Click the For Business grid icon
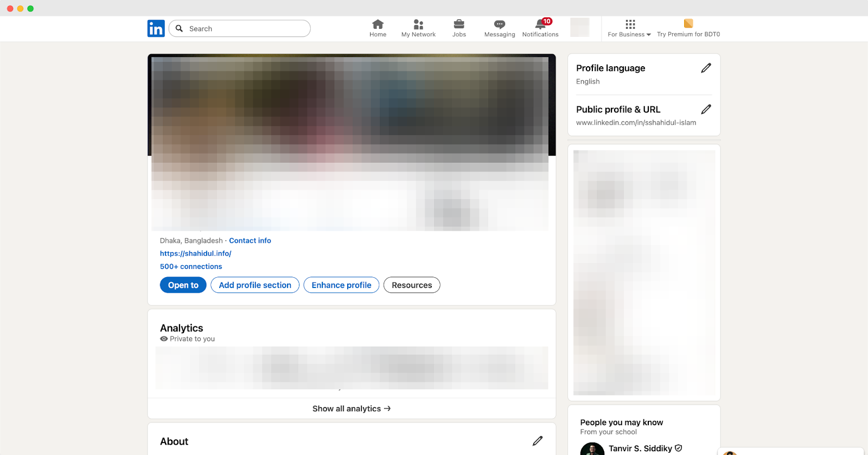The width and height of the screenshot is (868, 455). pyautogui.click(x=630, y=24)
